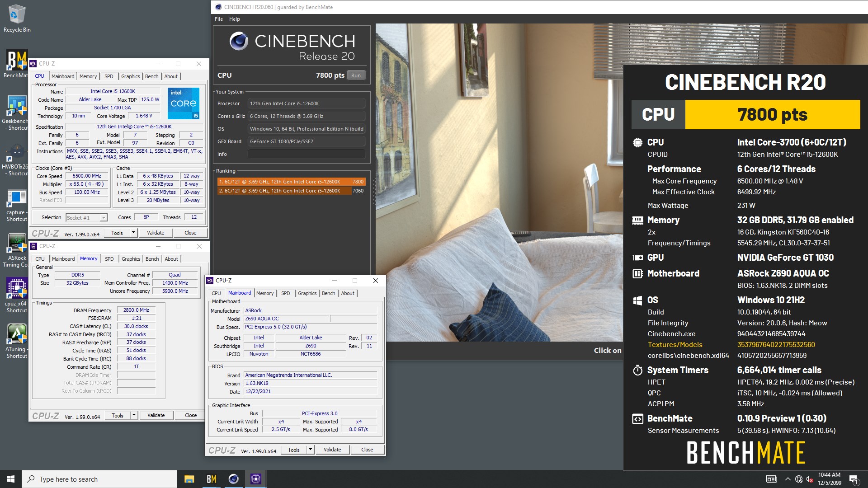Open File Explorer from the taskbar

coord(189,479)
